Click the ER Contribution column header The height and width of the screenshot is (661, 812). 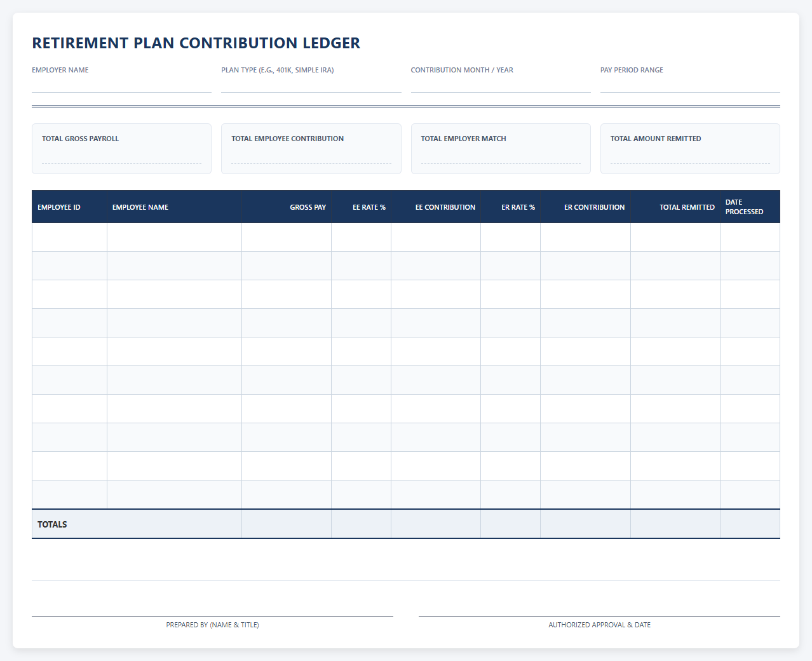click(586, 207)
